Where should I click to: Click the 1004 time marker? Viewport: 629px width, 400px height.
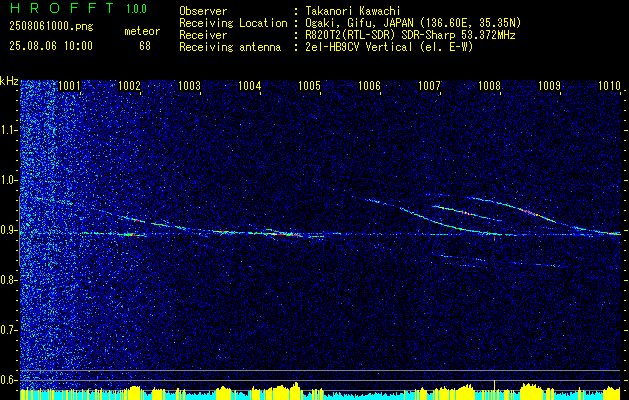pos(250,86)
